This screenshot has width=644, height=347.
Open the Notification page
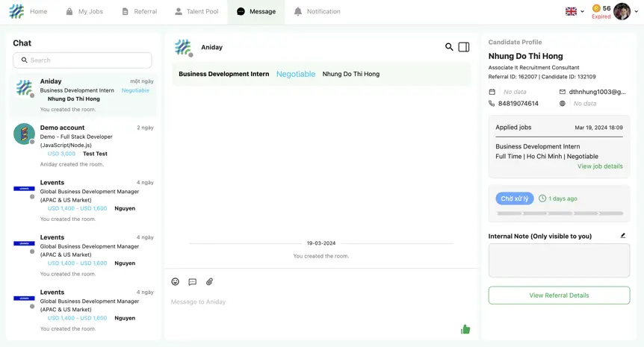pos(317,11)
